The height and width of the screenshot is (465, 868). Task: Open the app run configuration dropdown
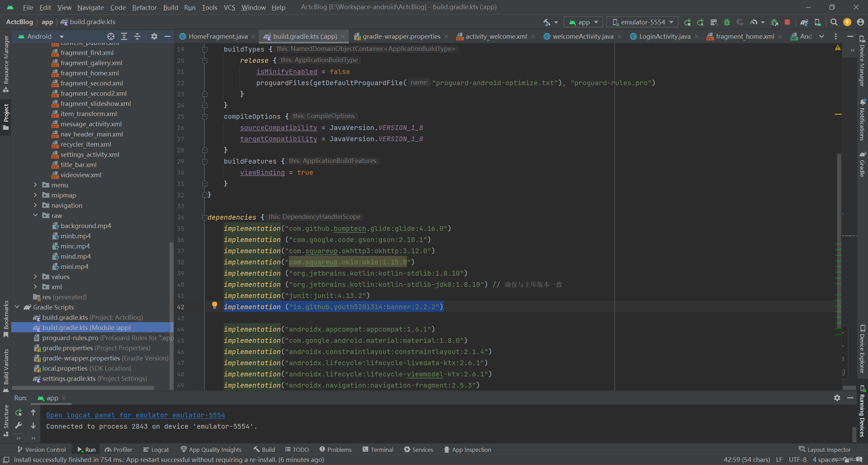tap(583, 22)
